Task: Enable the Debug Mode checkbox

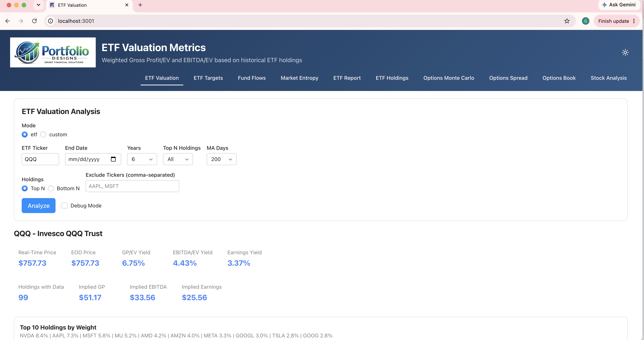Action: point(65,206)
